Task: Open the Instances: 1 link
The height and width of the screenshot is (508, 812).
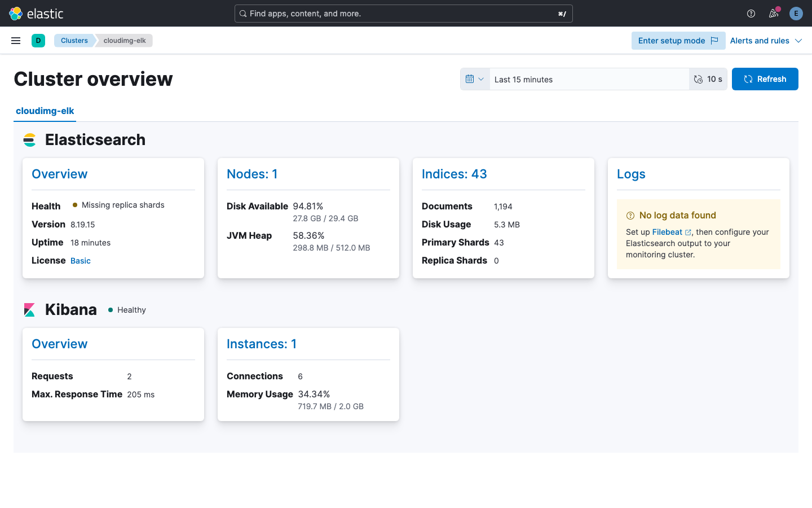Action: click(262, 344)
